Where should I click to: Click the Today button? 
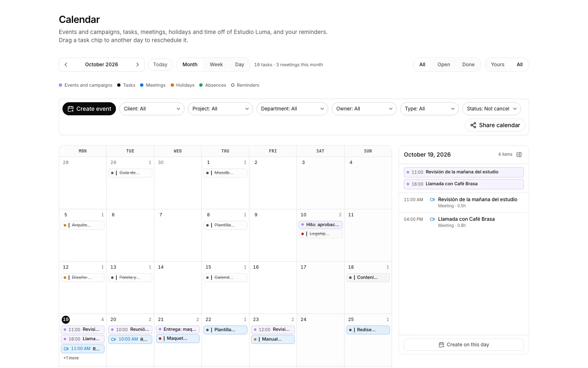160,65
